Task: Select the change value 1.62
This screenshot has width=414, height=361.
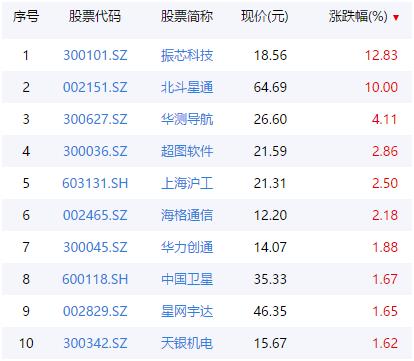Action: 385,343
